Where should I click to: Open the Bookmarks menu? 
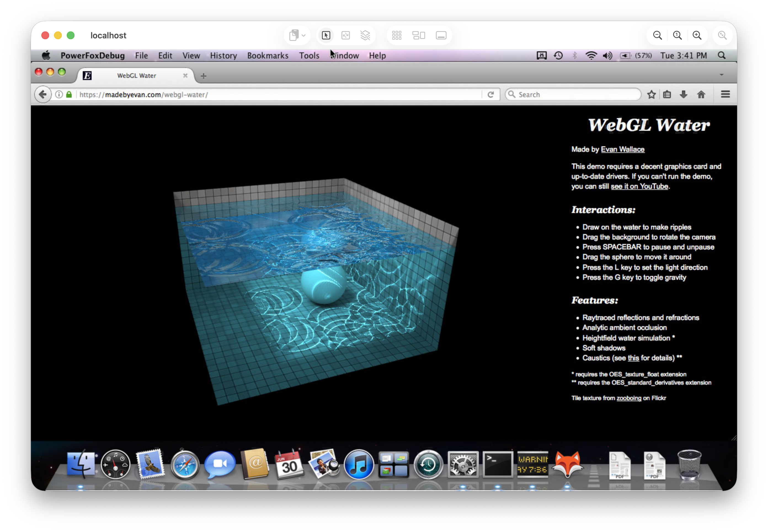[x=268, y=56]
